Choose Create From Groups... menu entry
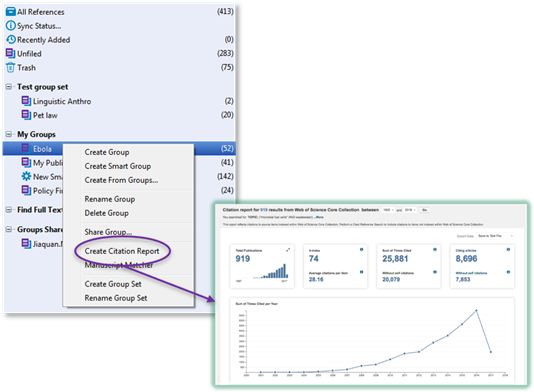Viewport: 534px width, 392px height. 121,180
